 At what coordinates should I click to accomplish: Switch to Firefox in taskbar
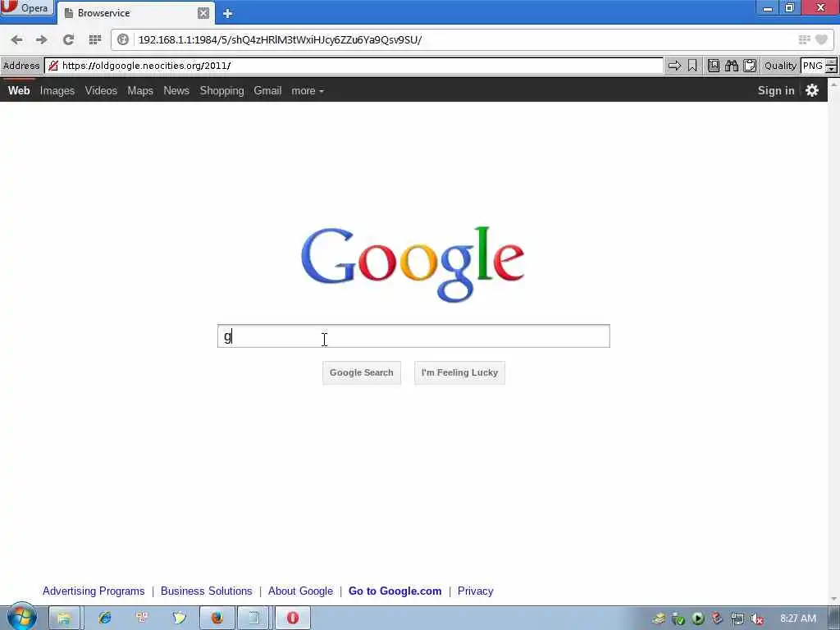click(x=217, y=618)
